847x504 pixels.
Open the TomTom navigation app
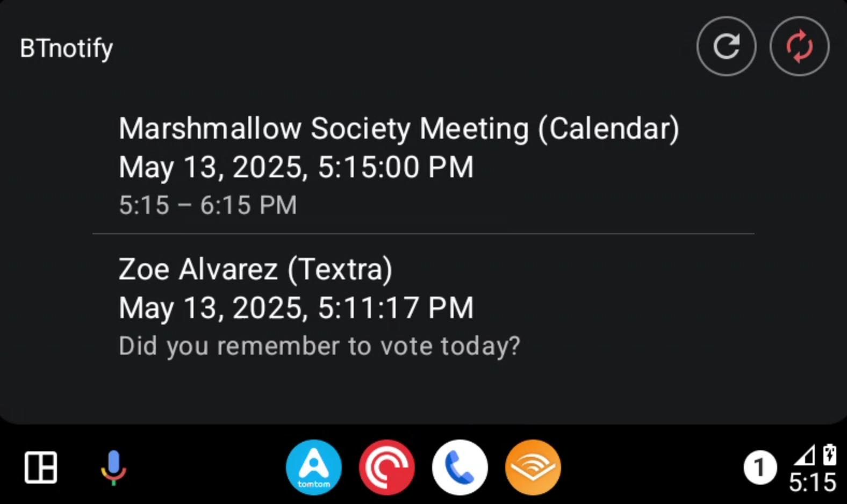[x=314, y=467]
